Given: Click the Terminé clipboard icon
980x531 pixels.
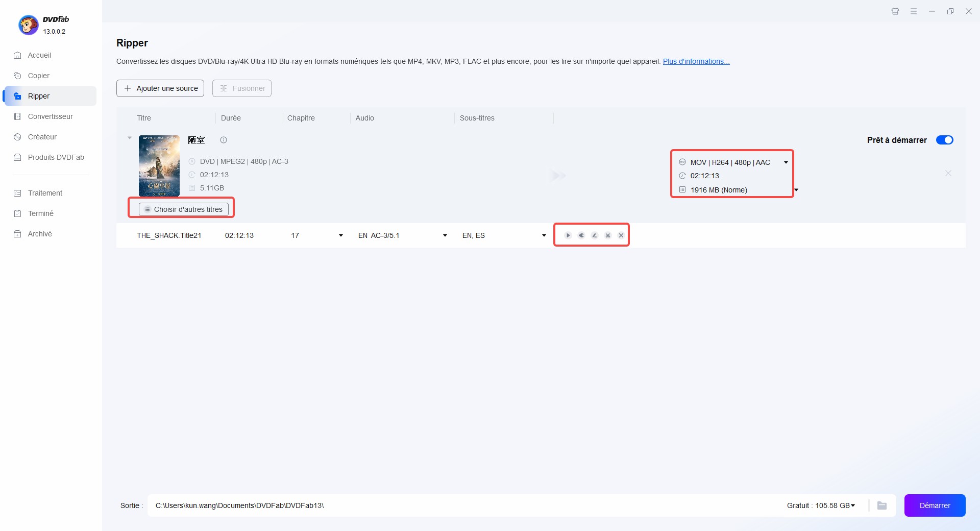Looking at the screenshot, I should tap(17, 213).
